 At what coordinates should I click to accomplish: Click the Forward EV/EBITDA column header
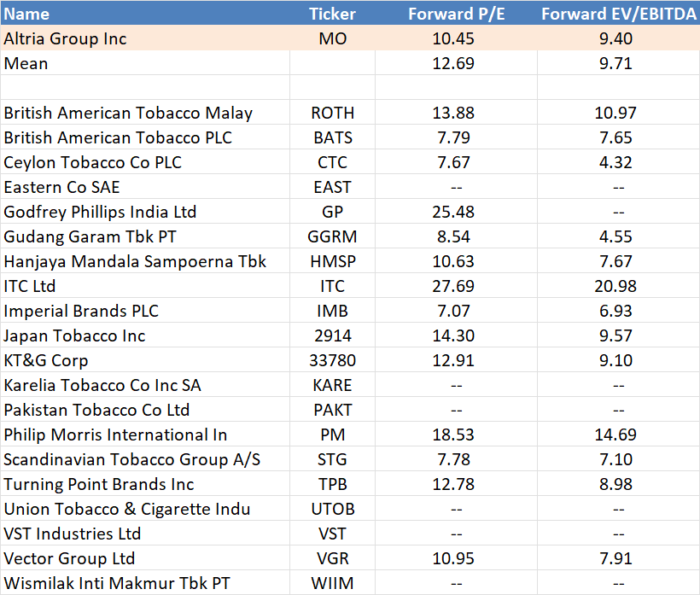tap(619, 14)
